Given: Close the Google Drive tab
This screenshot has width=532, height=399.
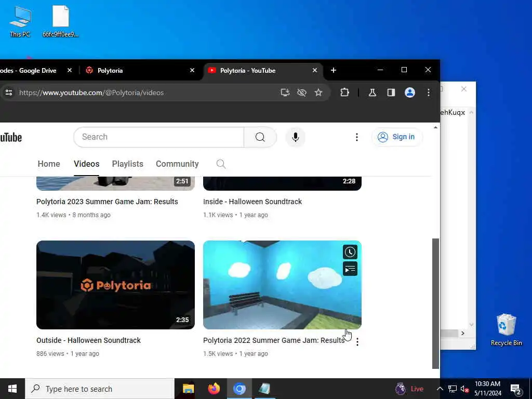Looking at the screenshot, I should pos(70,70).
